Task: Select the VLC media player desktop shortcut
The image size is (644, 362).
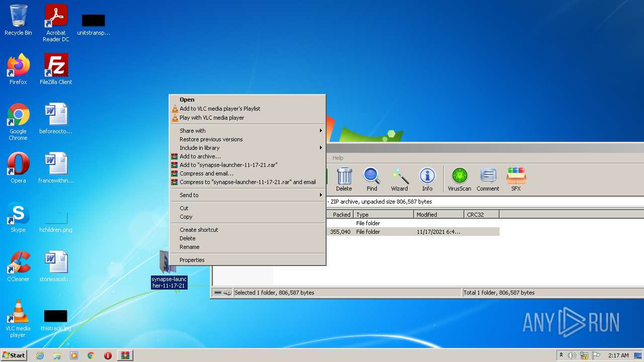Action: pos(18,319)
